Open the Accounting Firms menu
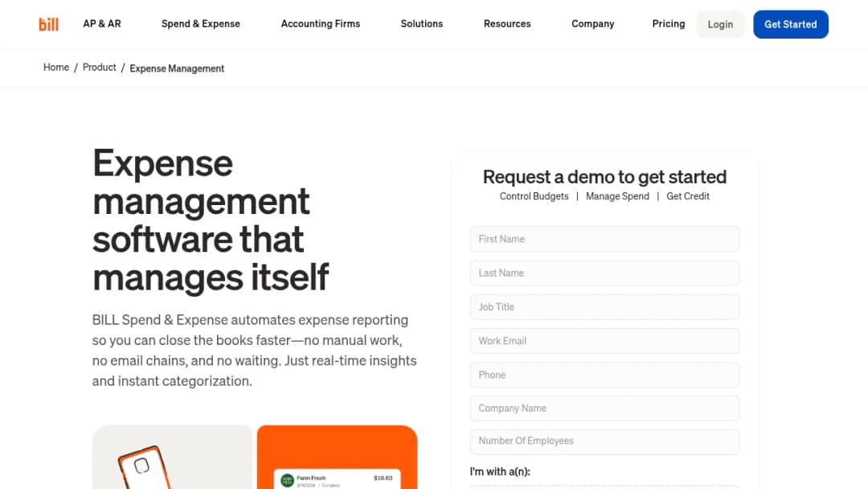This screenshot has width=868, height=489. 321,24
